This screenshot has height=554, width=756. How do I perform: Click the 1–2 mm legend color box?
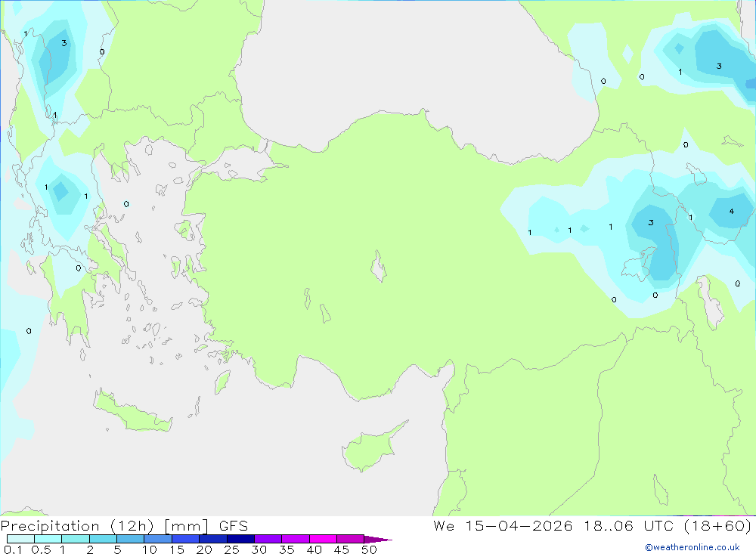(75, 539)
